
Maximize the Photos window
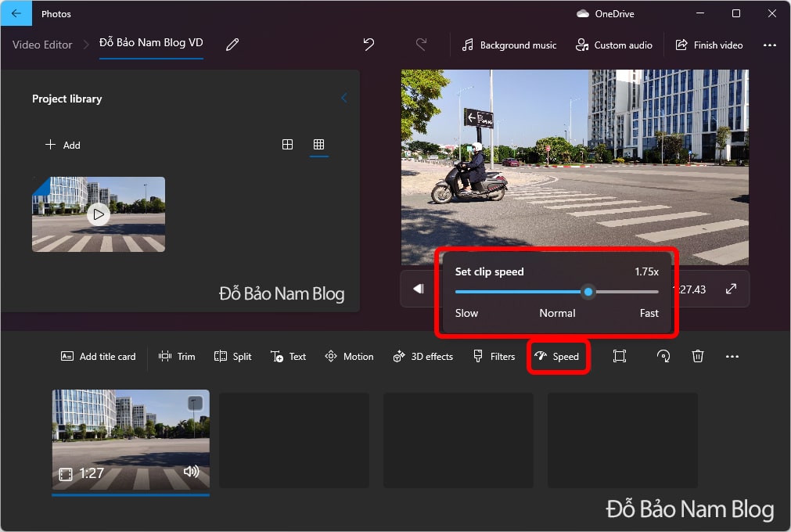coord(736,13)
